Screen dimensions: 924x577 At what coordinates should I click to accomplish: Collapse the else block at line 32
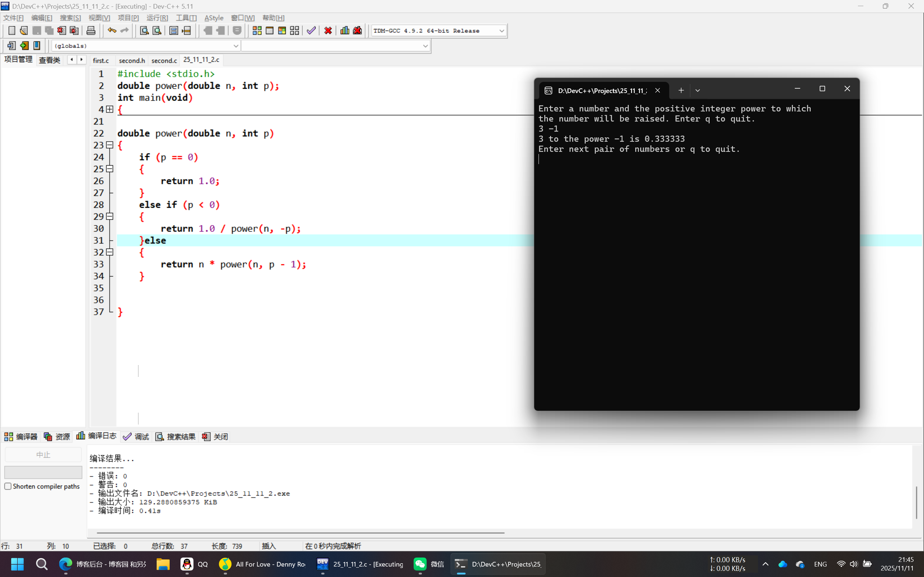click(110, 252)
